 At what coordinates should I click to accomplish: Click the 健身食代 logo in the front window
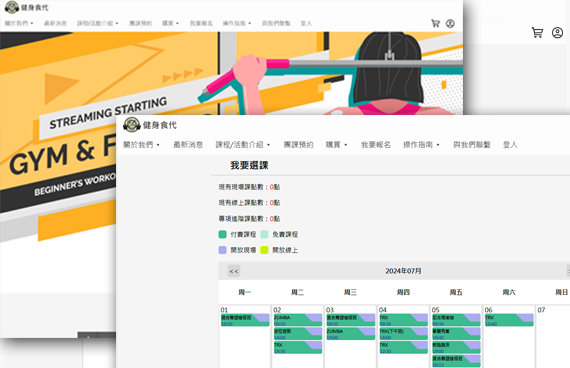pos(150,125)
